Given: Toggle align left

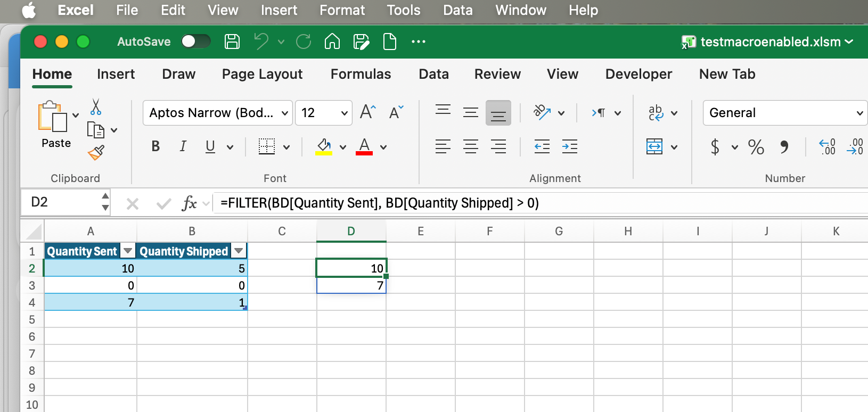Looking at the screenshot, I should 443,146.
